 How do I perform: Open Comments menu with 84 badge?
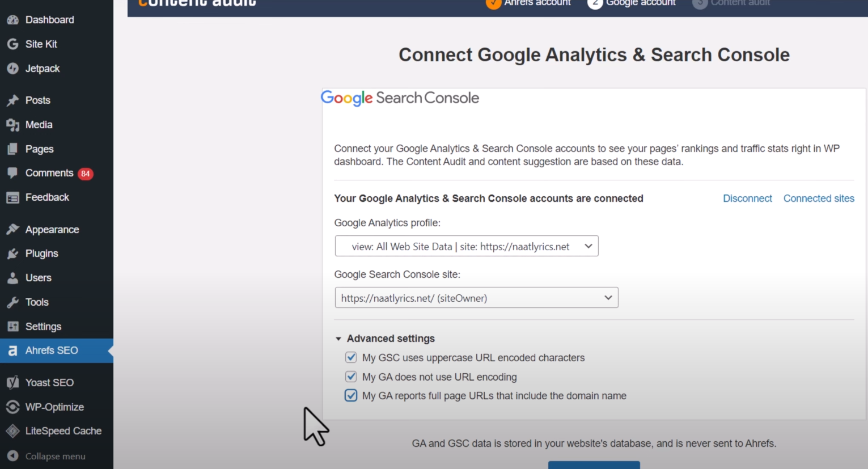click(49, 173)
